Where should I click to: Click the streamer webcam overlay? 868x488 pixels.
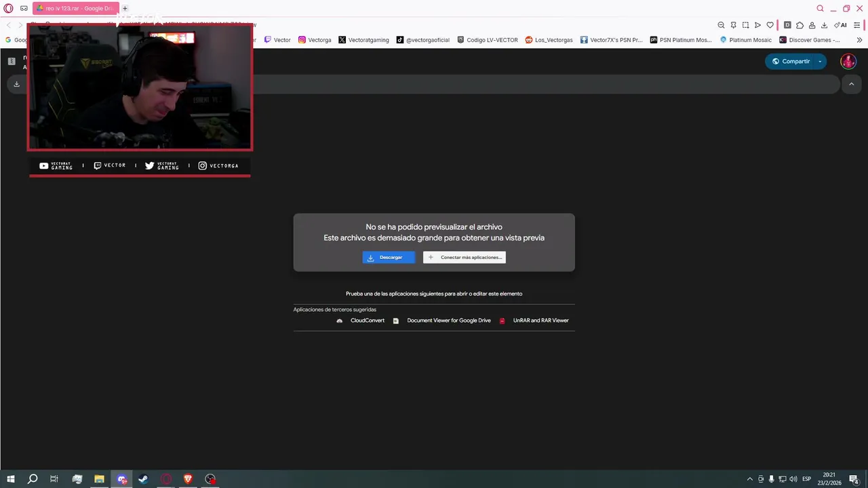coord(140,87)
